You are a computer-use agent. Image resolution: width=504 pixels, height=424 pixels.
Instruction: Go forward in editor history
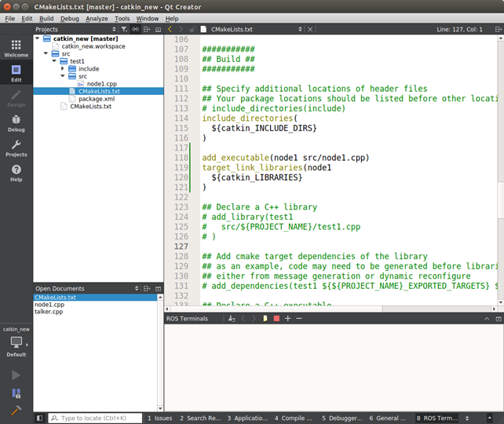(181, 29)
